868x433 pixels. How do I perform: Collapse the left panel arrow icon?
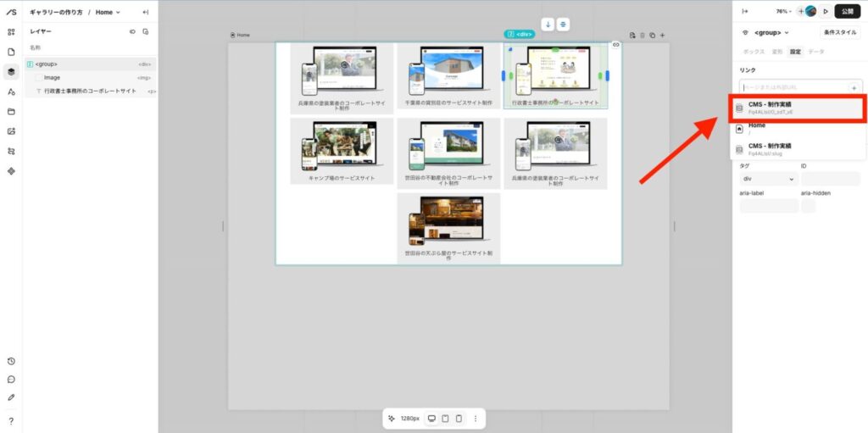coord(145,12)
